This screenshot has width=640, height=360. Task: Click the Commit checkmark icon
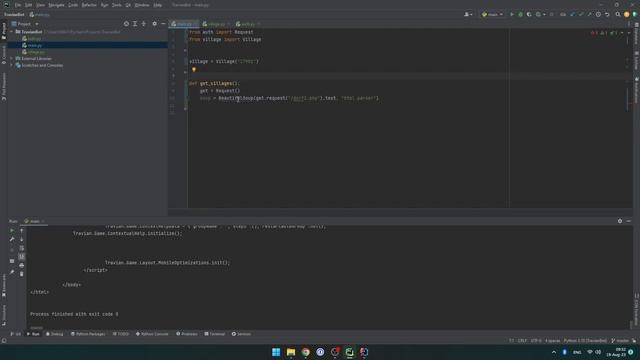tap(581, 14)
